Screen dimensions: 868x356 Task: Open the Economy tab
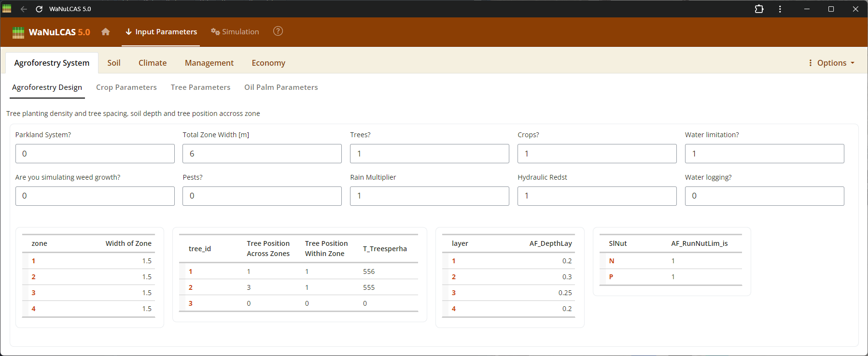coord(268,63)
